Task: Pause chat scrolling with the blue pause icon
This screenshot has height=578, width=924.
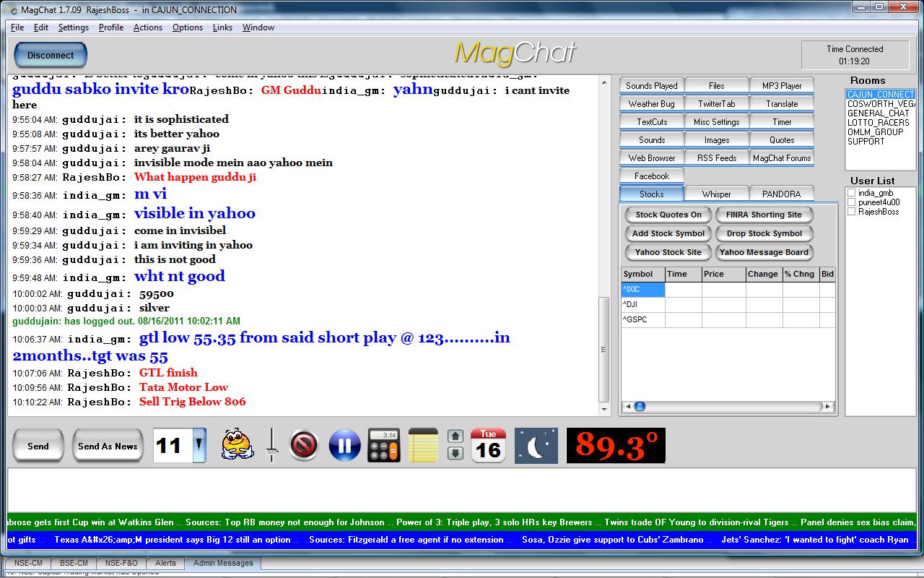Action: tap(344, 445)
